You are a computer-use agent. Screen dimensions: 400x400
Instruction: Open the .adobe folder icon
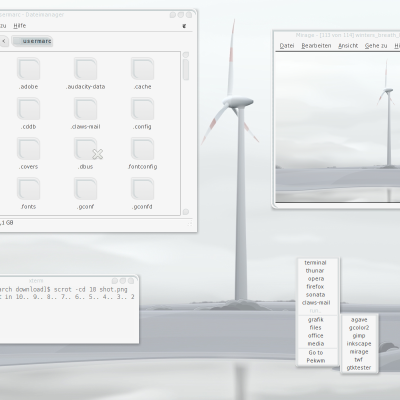[29, 69]
